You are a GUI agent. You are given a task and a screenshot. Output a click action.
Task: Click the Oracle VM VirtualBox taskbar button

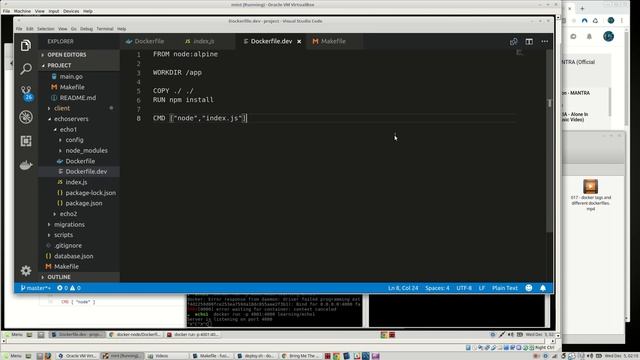click(78, 356)
